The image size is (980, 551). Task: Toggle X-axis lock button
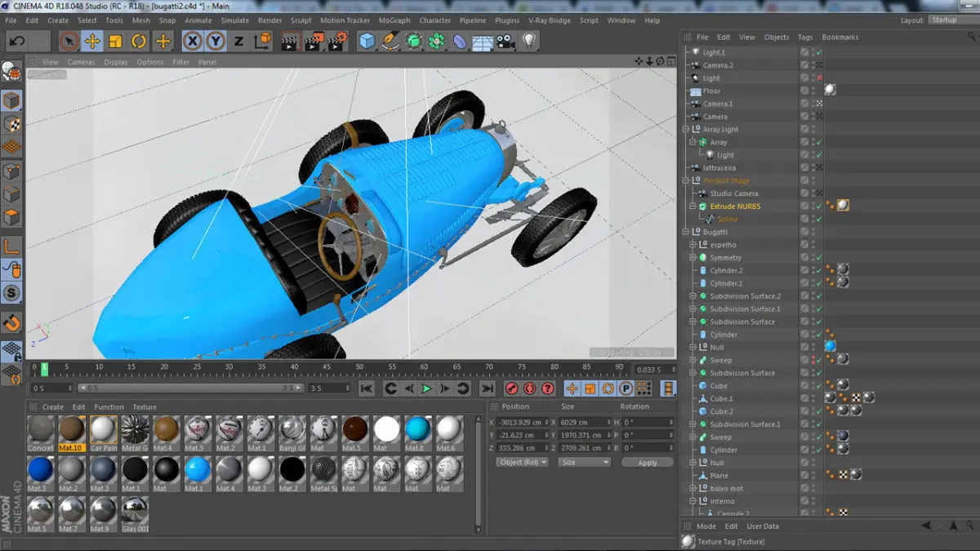pyautogui.click(x=192, y=40)
